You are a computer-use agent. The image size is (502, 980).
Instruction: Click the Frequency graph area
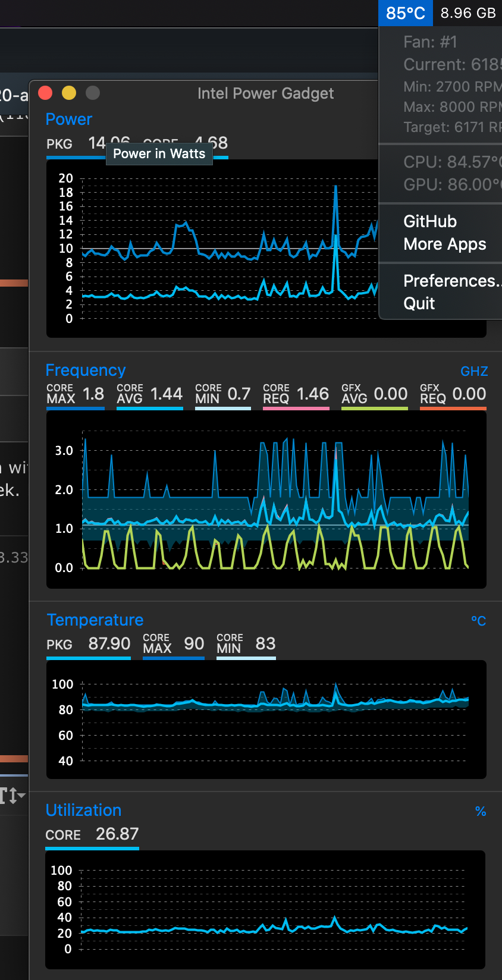click(266, 500)
